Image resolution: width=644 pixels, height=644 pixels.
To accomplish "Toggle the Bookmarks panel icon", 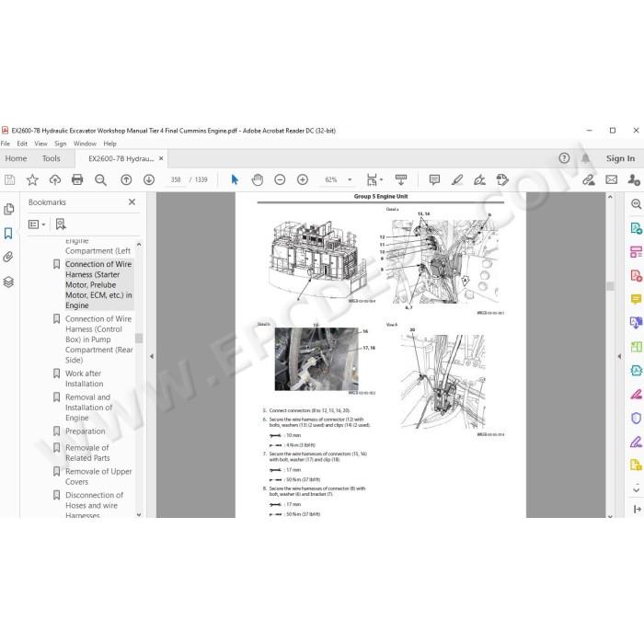I will pyautogui.click(x=8, y=234).
